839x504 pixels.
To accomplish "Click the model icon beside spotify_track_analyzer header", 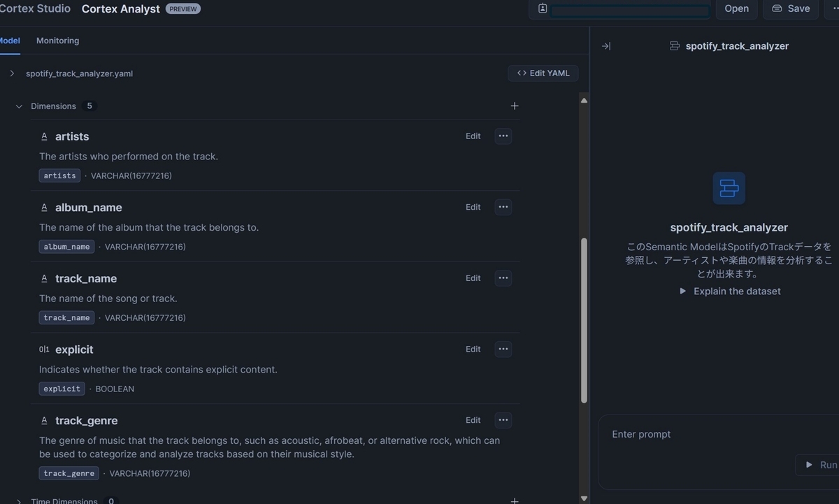I will point(675,46).
